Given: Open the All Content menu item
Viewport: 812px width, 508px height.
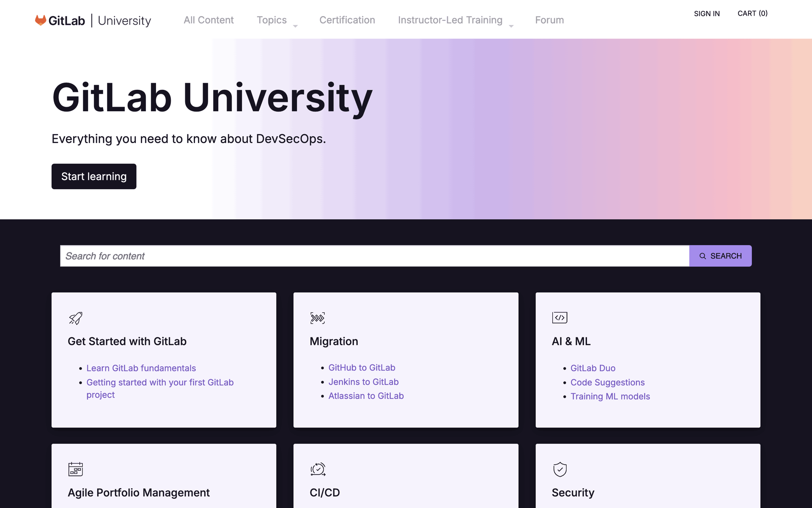Looking at the screenshot, I should tap(208, 20).
